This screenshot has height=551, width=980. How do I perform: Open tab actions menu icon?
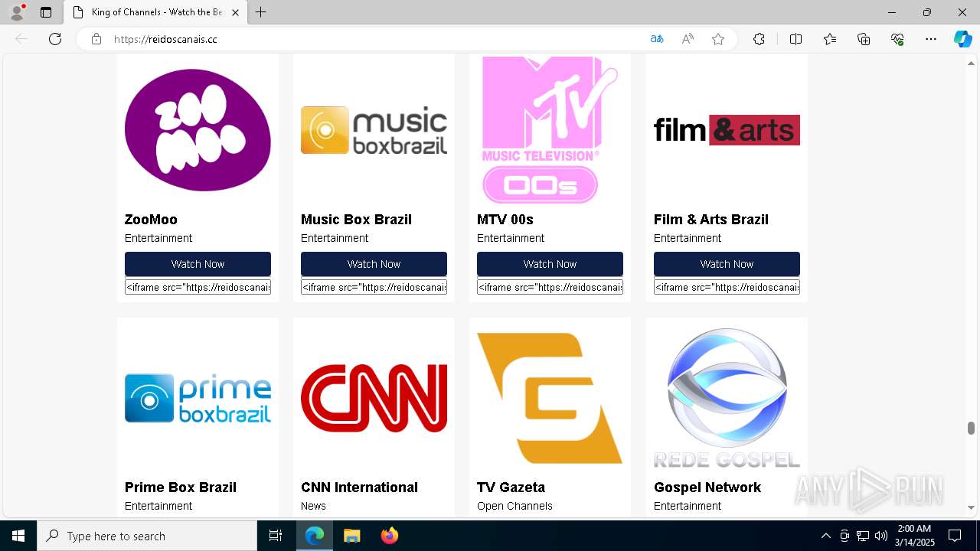tap(46, 12)
